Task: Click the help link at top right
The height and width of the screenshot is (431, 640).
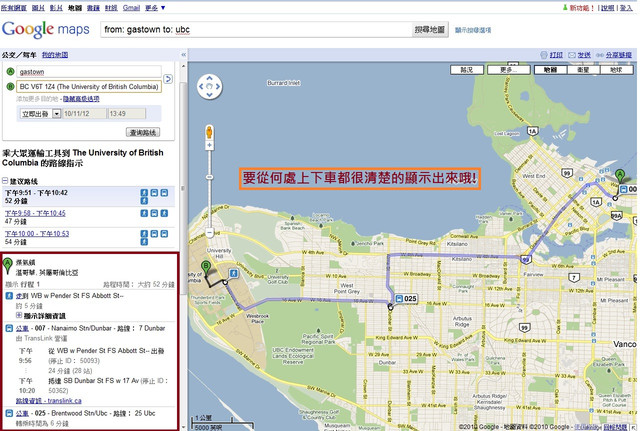Action: pyautogui.click(x=608, y=8)
